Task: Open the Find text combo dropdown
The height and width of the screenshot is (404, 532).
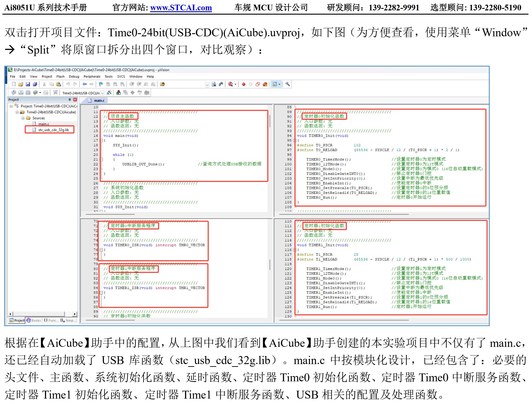Action: (207, 85)
